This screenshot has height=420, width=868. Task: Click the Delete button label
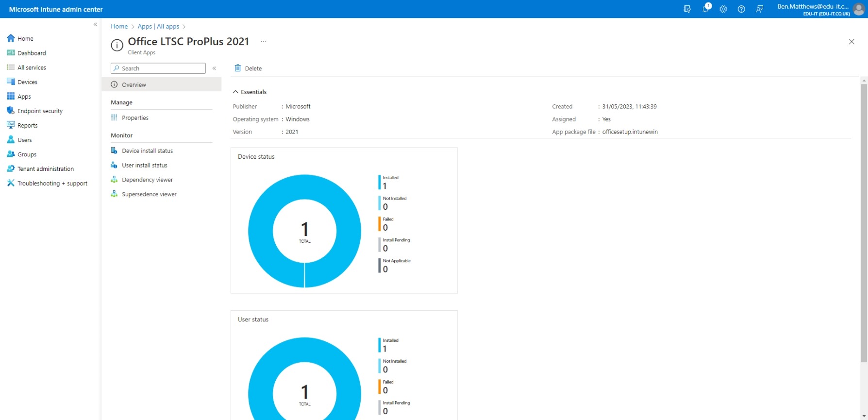point(253,68)
